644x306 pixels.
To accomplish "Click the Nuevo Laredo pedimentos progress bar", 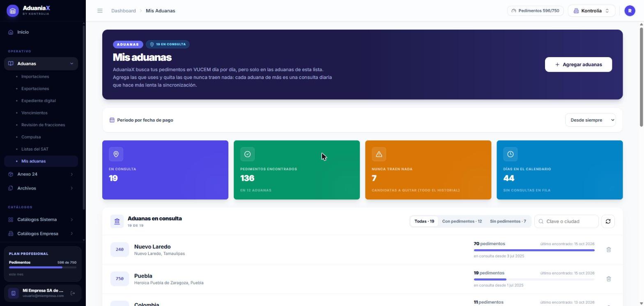I will point(534,250).
